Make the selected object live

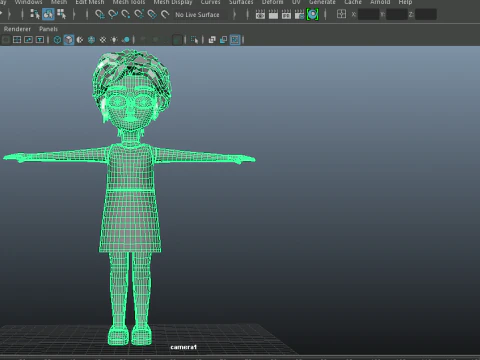pyautogui.click(x=165, y=14)
